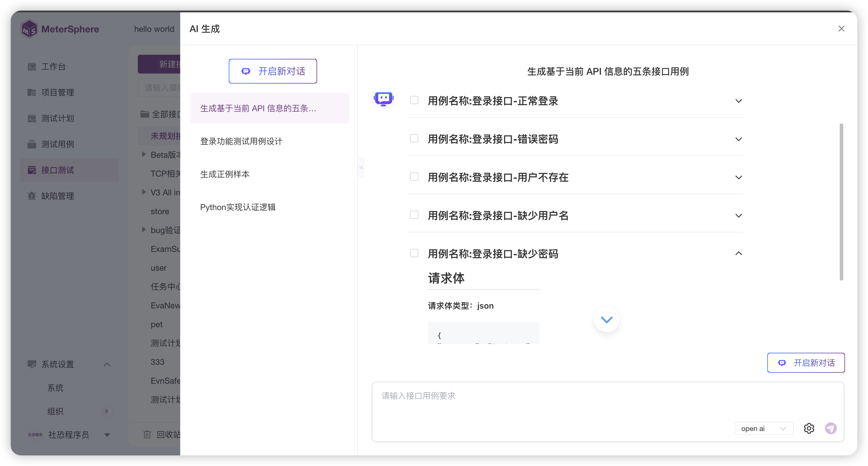This screenshot has width=868, height=466.
Task: Click the 全部接口 folder icon
Action: [x=145, y=114]
